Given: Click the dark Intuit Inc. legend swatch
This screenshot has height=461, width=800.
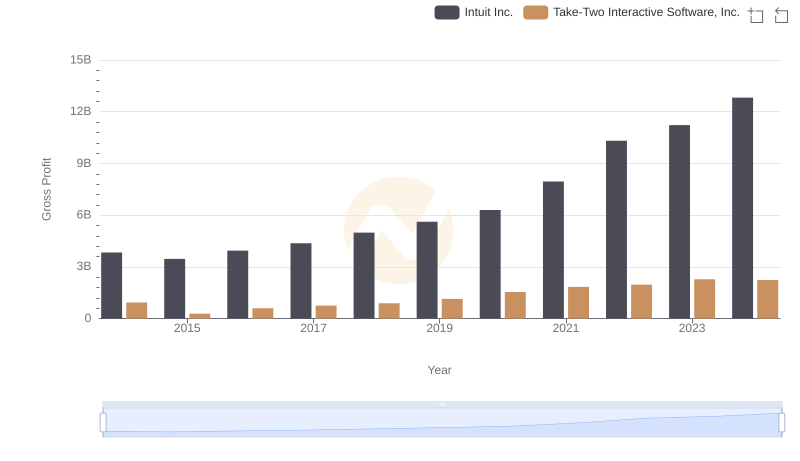Looking at the screenshot, I should 447,12.
